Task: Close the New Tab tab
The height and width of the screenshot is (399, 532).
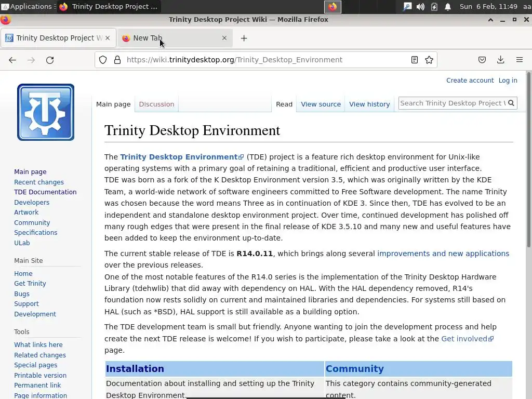Action: pyautogui.click(x=224, y=38)
